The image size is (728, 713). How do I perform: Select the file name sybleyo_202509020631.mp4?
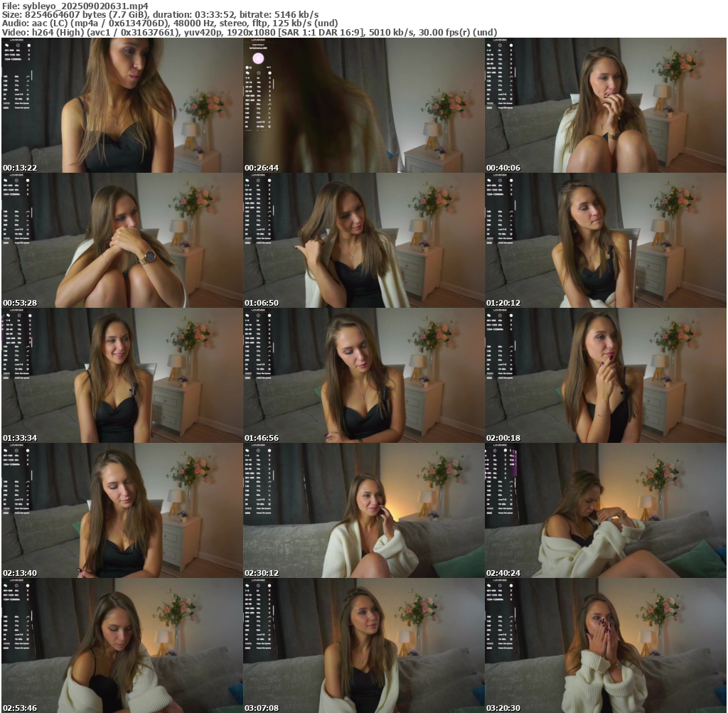[x=85, y=6]
